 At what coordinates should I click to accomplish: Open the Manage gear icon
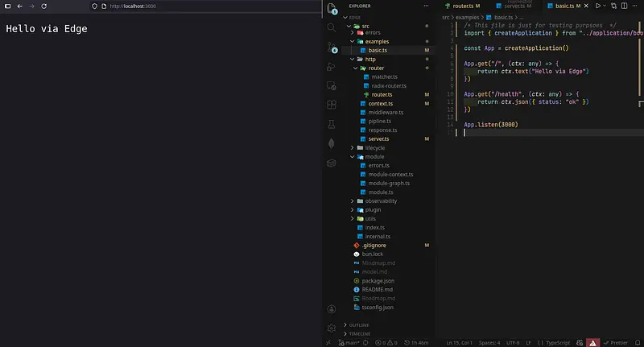click(331, 328)
